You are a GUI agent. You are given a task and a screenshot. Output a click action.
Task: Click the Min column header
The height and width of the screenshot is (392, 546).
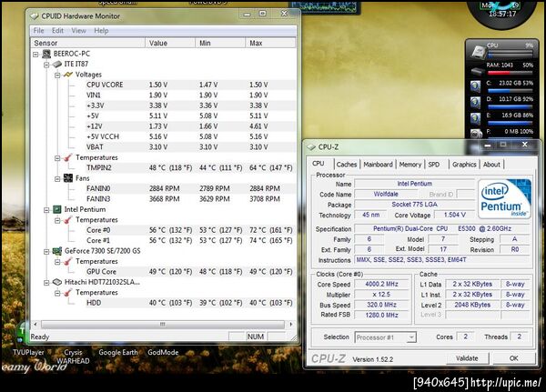(220, 43)
